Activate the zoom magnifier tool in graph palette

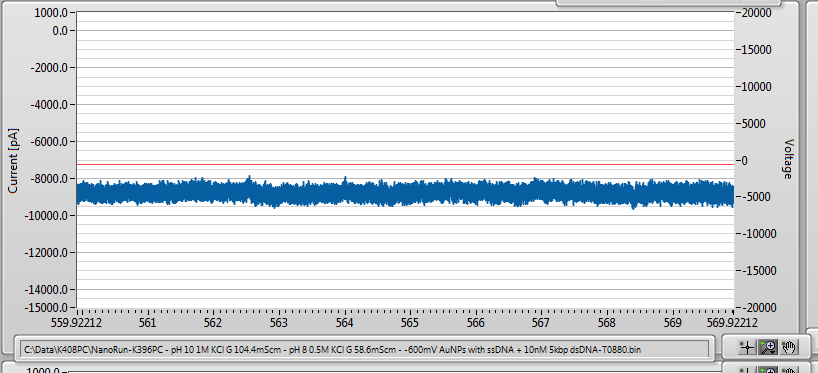tap(769, 347)
